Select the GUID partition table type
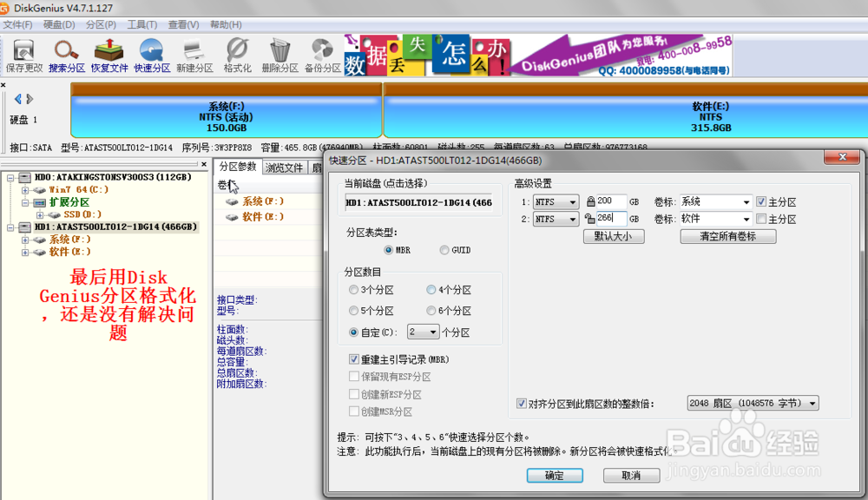The image size is (868, 500). tap(444, 250)
